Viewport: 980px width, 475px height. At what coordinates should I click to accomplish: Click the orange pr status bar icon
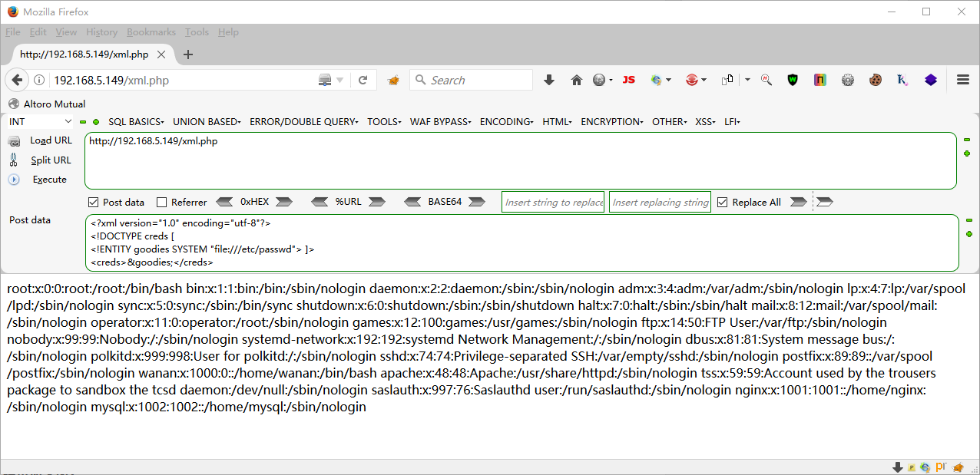point(941,467)
